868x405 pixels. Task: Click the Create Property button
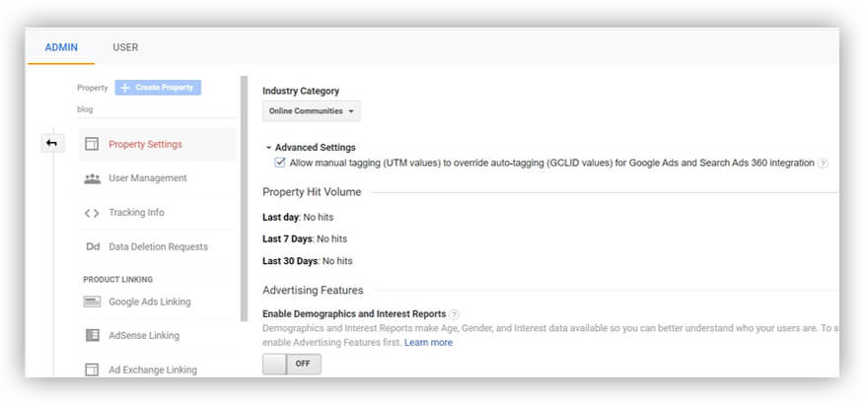[158, 88]
